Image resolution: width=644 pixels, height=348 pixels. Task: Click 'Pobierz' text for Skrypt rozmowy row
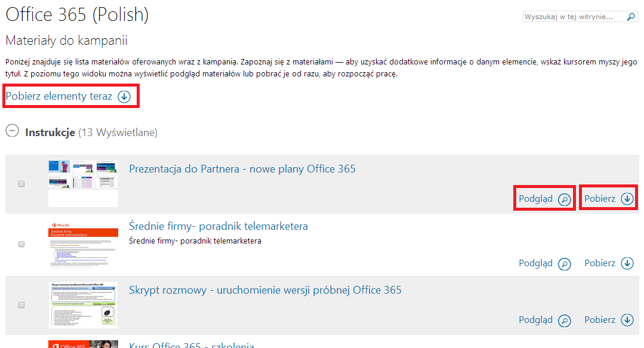[600, 320]
